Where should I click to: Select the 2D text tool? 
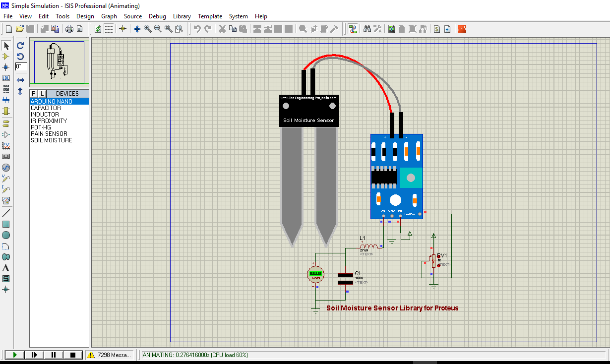coord(6,268)
